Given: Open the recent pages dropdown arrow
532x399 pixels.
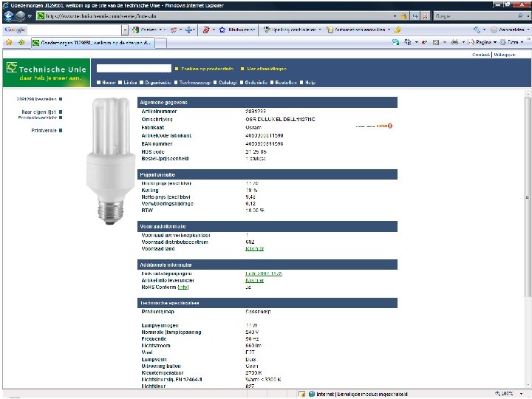Looking at the screenshot, I should pos(30,16).
